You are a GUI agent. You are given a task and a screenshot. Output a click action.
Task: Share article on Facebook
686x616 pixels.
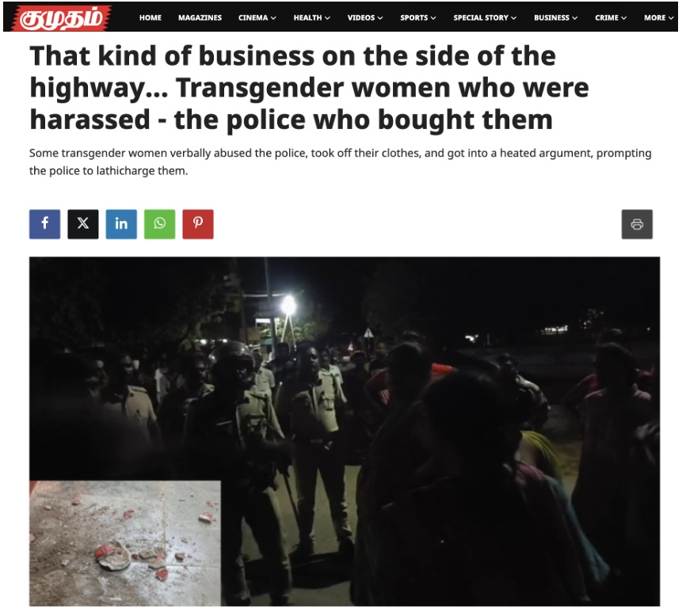[44, 224]
